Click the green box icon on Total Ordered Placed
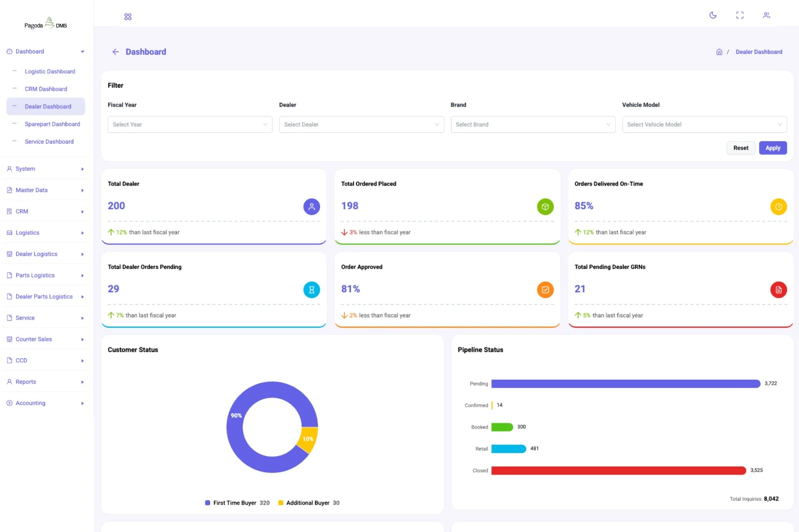 point(545,207)
